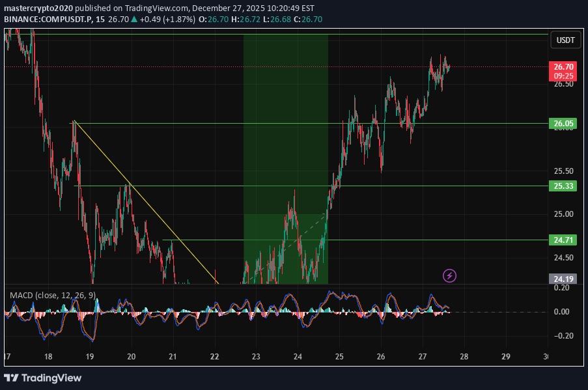588x390 pixels.
Task: Click date 25 on the time axis
Action: coord(339,356)
